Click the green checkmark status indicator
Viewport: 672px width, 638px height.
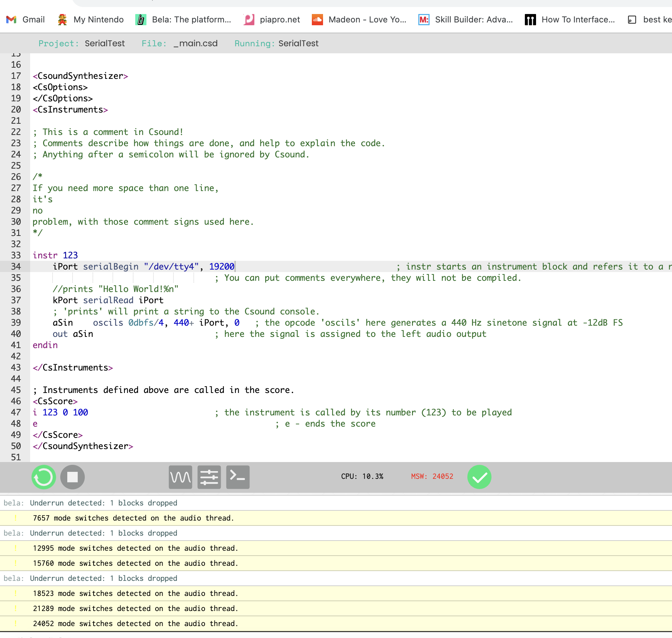point(479,477)
